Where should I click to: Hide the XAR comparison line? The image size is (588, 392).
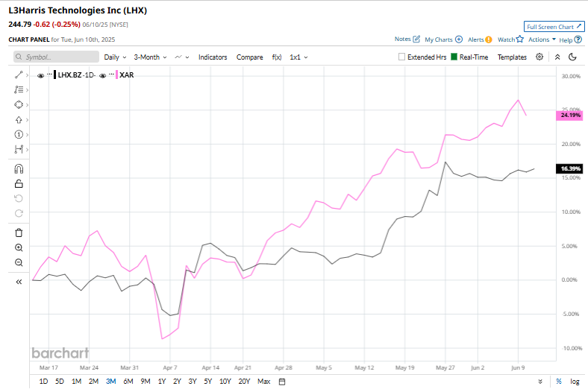[x=102, y=75]
